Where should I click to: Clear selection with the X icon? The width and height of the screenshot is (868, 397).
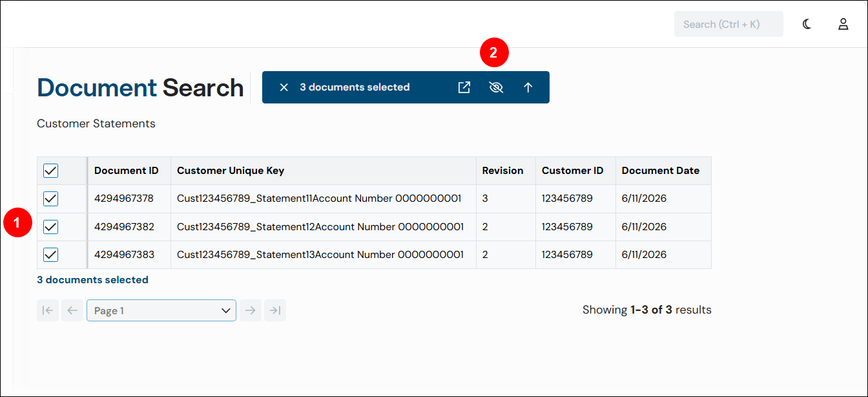pyautogui.click(x=284, y=87)
